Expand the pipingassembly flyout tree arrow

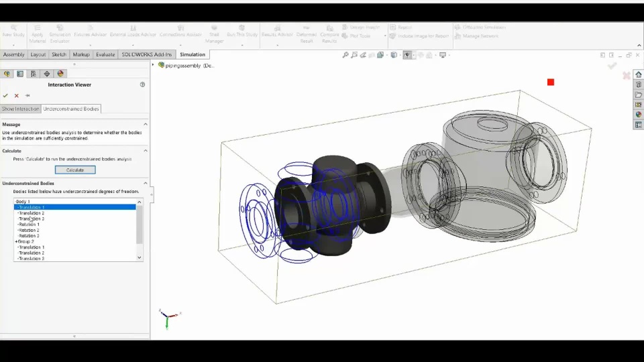[x=153, y=65]
